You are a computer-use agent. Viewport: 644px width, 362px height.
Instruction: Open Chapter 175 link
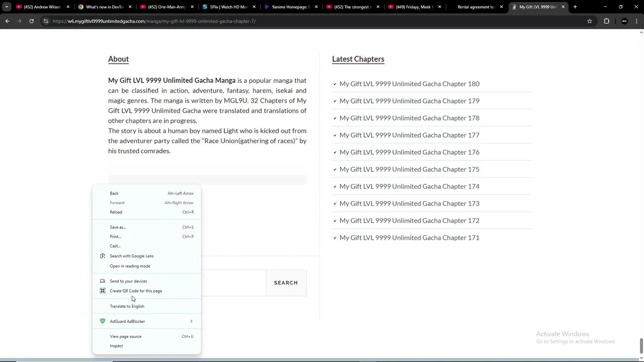(x=409, y=169)
